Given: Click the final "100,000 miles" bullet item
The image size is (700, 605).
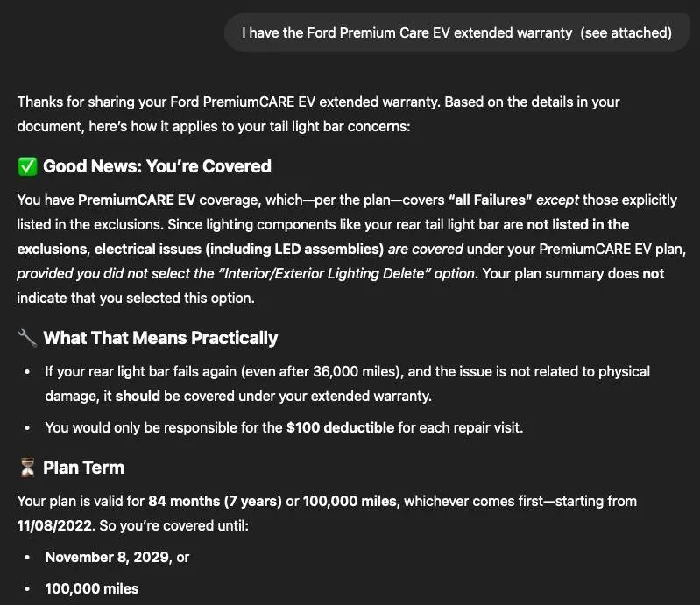Looking at the screenshot, I should [91, 588].
